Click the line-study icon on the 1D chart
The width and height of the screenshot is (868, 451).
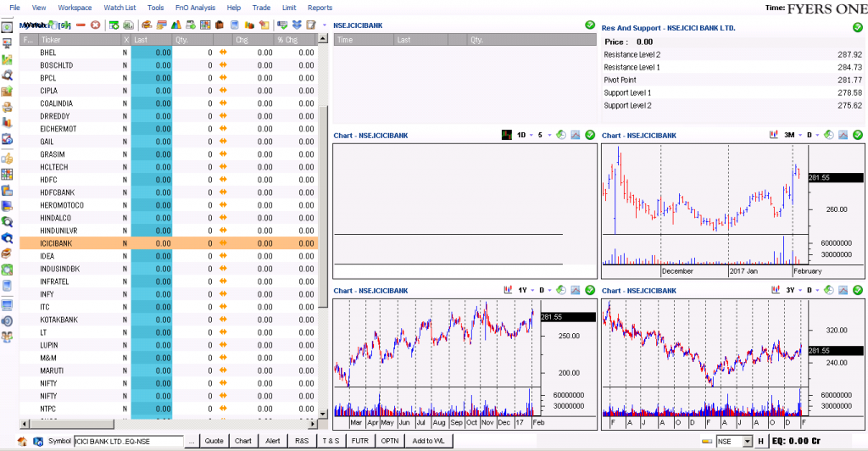click(576, 135)
